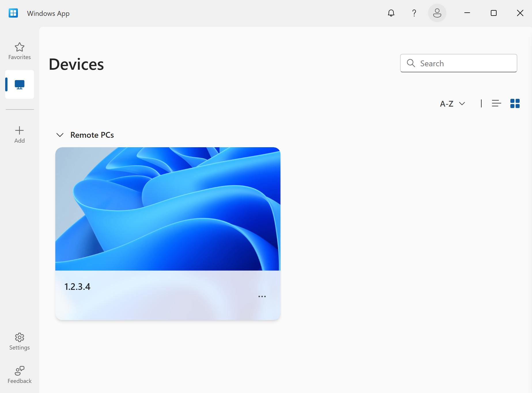Open the notifications bell
The width and height of the screenshot is (532, 393).
tap(391, 13)
